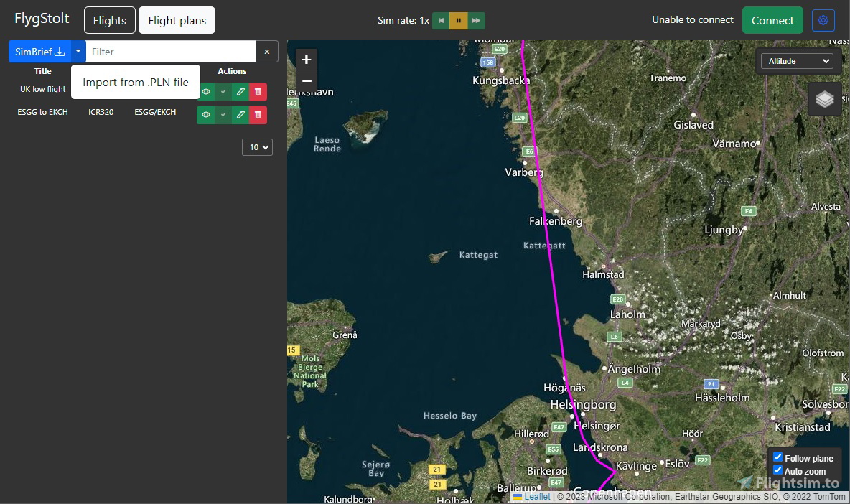Uncheck the Auto zoom option
The height and width of the screenshot is (504, 850).
(777, 470)
